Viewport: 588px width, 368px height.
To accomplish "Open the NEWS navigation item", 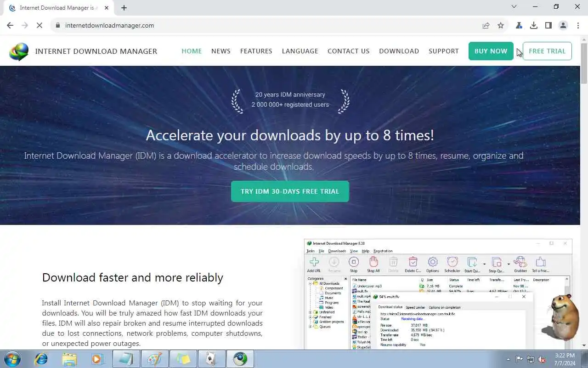I will 221,51.
